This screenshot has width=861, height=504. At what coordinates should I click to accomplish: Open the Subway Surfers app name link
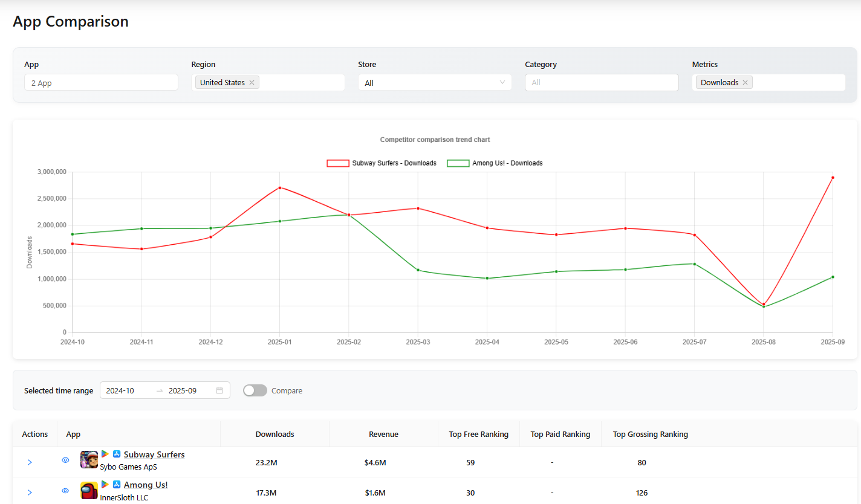[154, 454]
